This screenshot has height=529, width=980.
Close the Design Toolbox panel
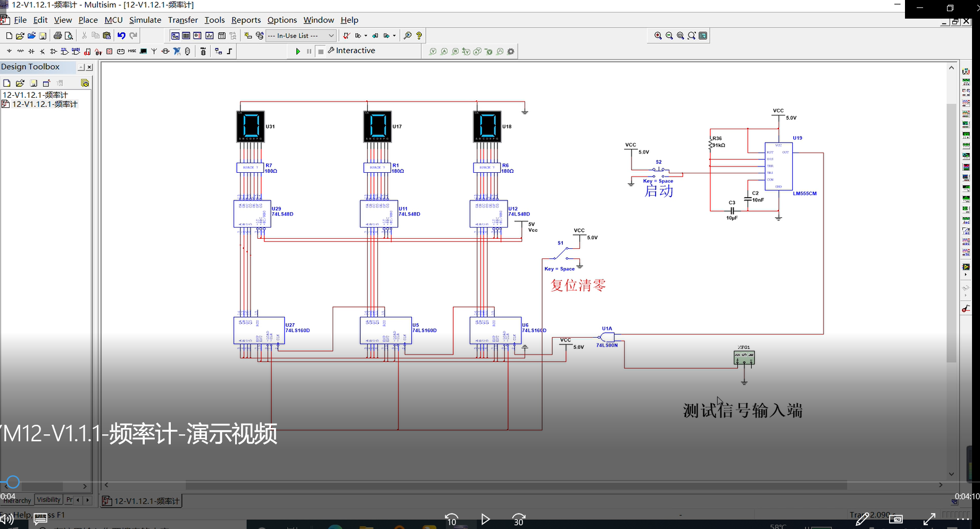[89, 67]
